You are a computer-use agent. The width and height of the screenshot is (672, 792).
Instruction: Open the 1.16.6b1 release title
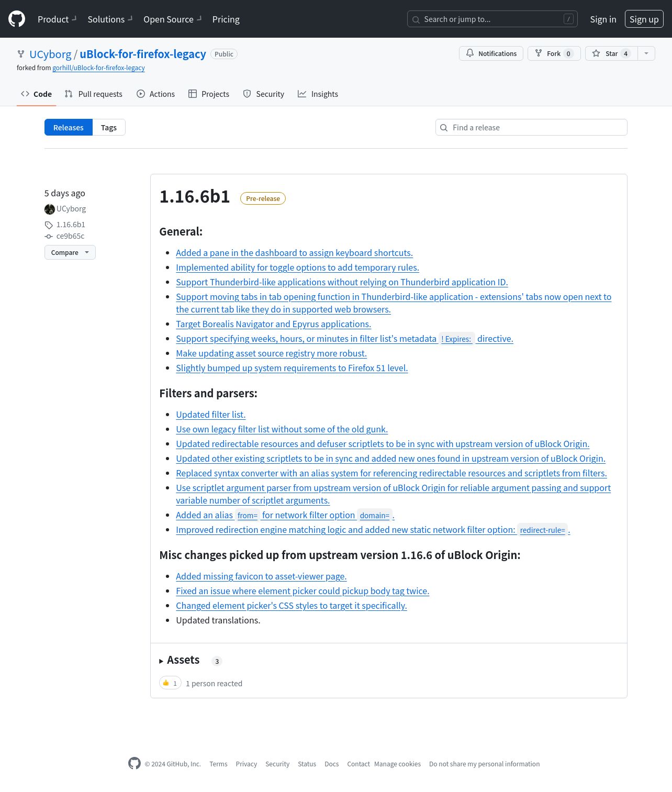pyautogui.click(x=195, y=196)
